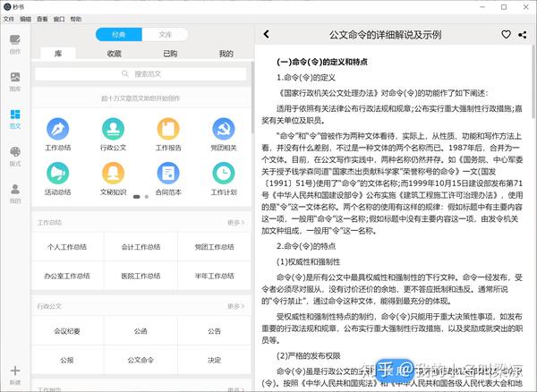Screen dimensions: 537x392
Task: Open 会计工作总结 templates
Action: click(141, 247)
